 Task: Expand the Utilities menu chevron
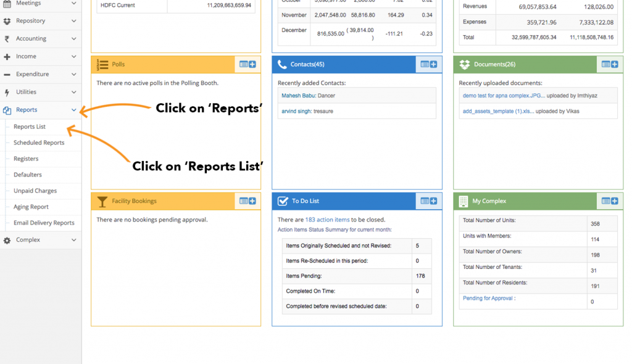tap(74, 93)
